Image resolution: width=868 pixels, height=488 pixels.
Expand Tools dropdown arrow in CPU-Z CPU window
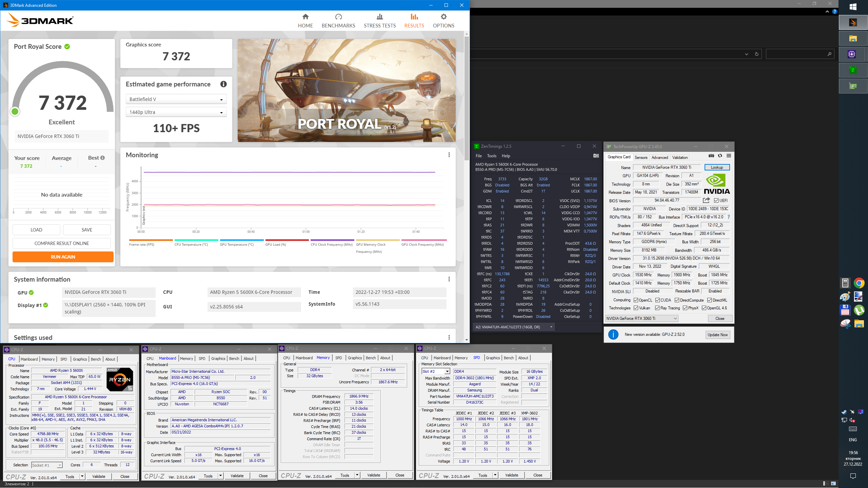coord(82,476)
